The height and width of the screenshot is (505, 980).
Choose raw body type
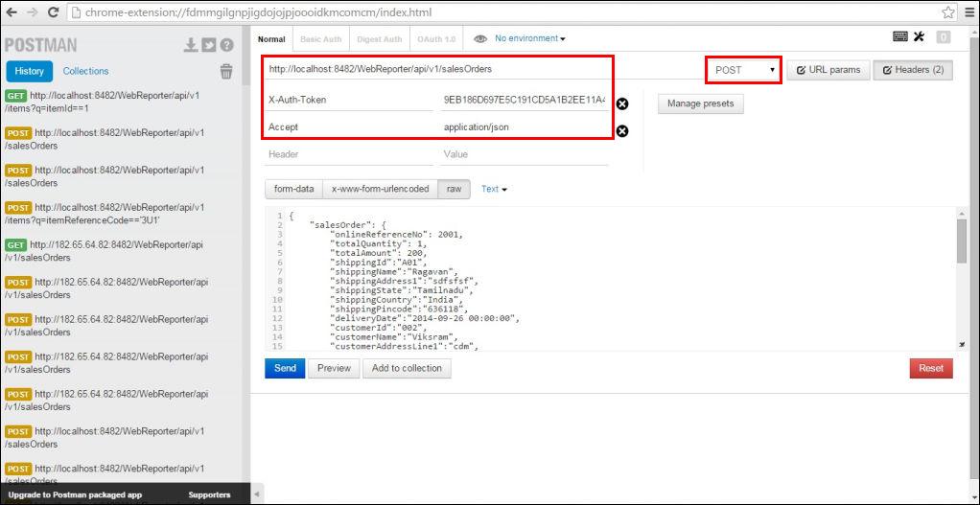(x=455, y=189)
